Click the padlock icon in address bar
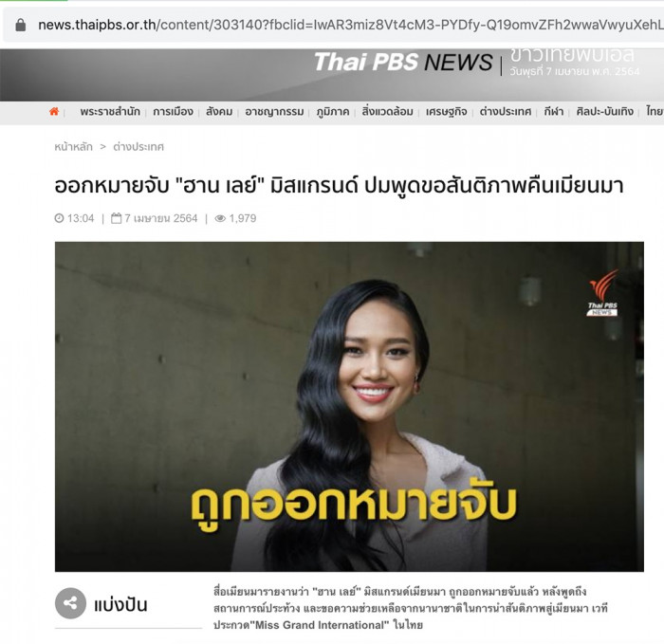 (20, 25)
